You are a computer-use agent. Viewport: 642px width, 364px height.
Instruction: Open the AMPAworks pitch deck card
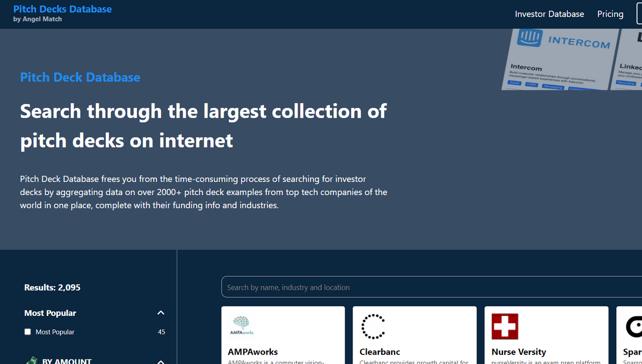coord(283,335)
